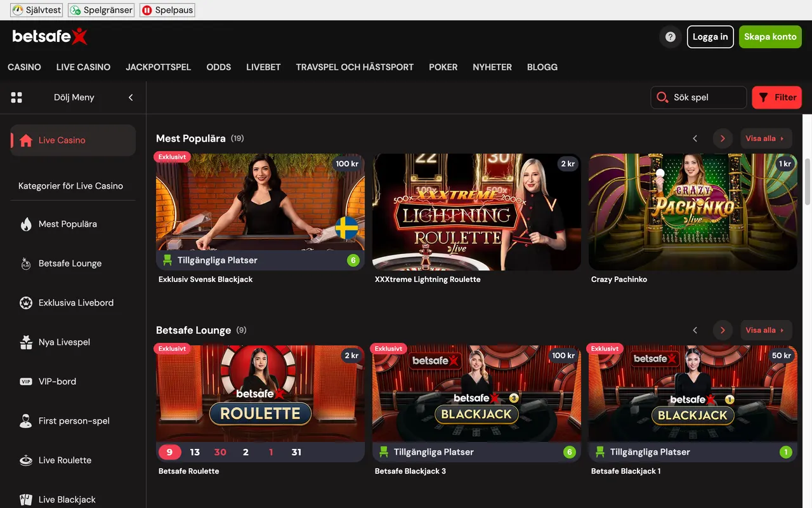Click the Live Roulette wheel icon
The height and width of the screenshot is (508, 812).
(26, 460)
